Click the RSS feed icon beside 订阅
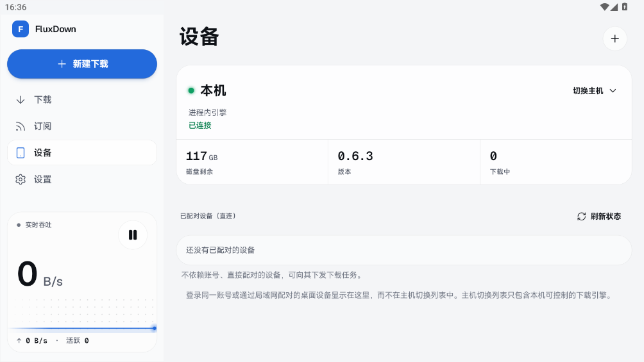 click(x=21, y=126)
